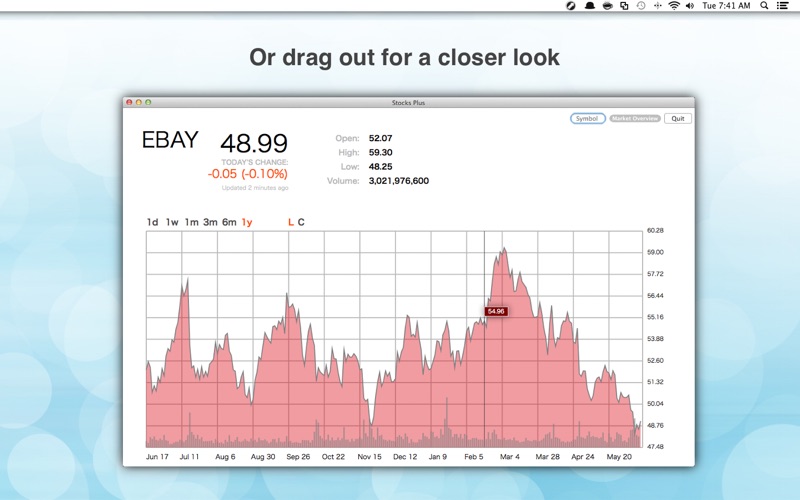Image resolution: width=800 pixels, height=500 pixels.
Task: Click the Mar 4 date axis label
Action: 510,457
